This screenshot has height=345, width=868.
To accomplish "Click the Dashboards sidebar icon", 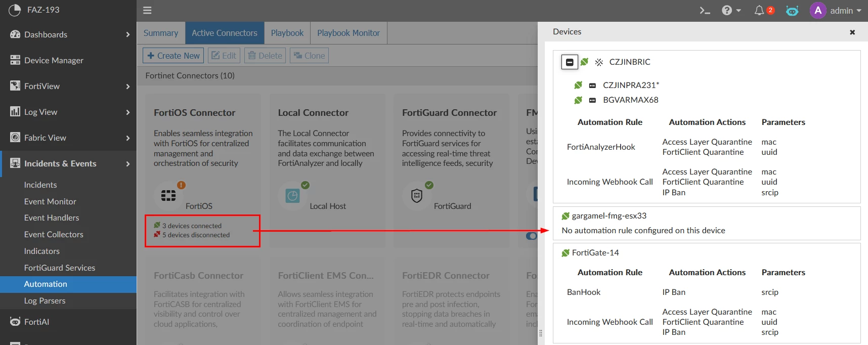I will (15, 34).
